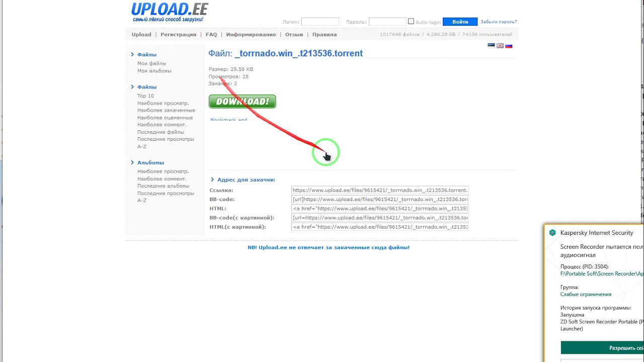
Task: Click the Kaspersky shield icon in the popup
Action: tap(552, 233)
